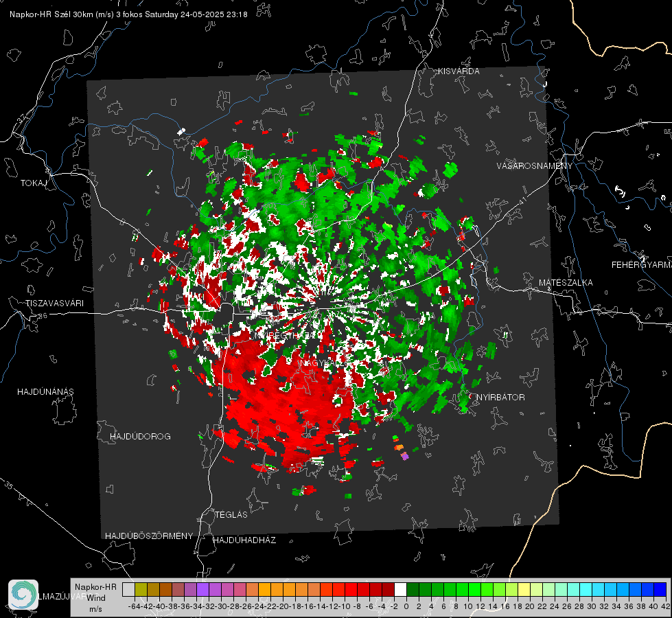Click the radar title timestamp text
The height and width of the screenshot is (618, 672).
pyautogui.click(x=128, y=14)
